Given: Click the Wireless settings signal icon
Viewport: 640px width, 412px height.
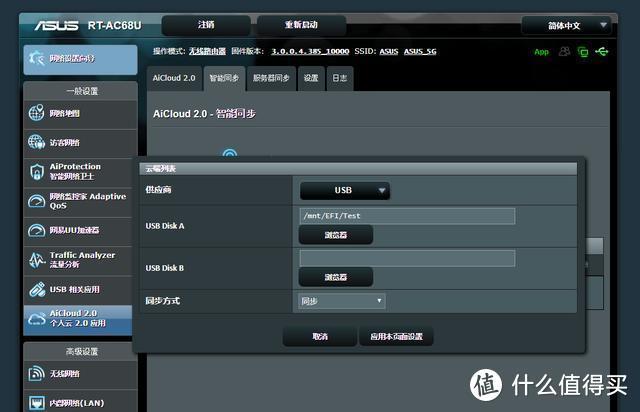Looking at the screenshot, I should 37,373.
